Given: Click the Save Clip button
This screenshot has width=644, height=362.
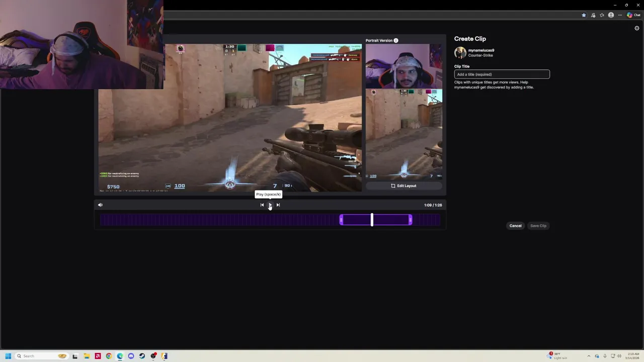Looking at the screenshot, I should click(538, 226).
